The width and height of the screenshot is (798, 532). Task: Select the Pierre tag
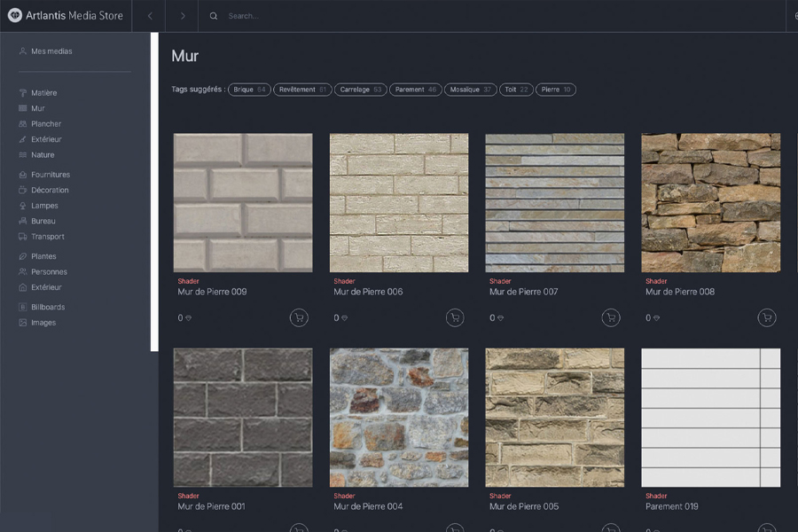coord(555,90)
